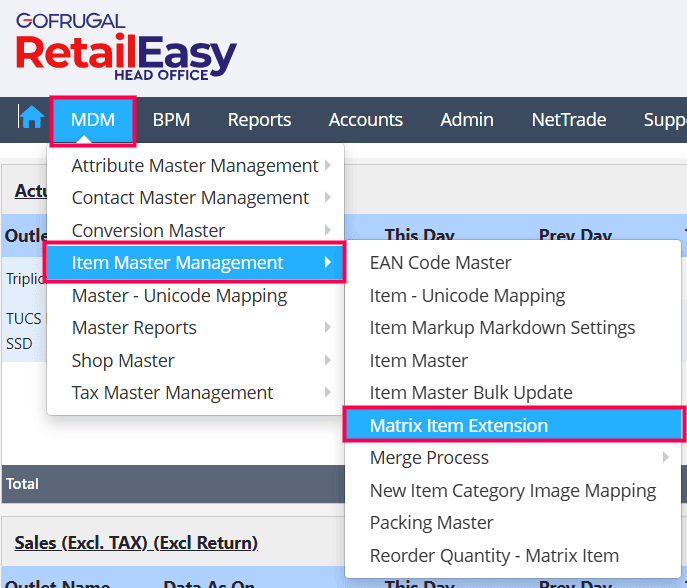Go to the home icon in the navbar
Screen dimensions: 687x588
[x=32, y=117]
